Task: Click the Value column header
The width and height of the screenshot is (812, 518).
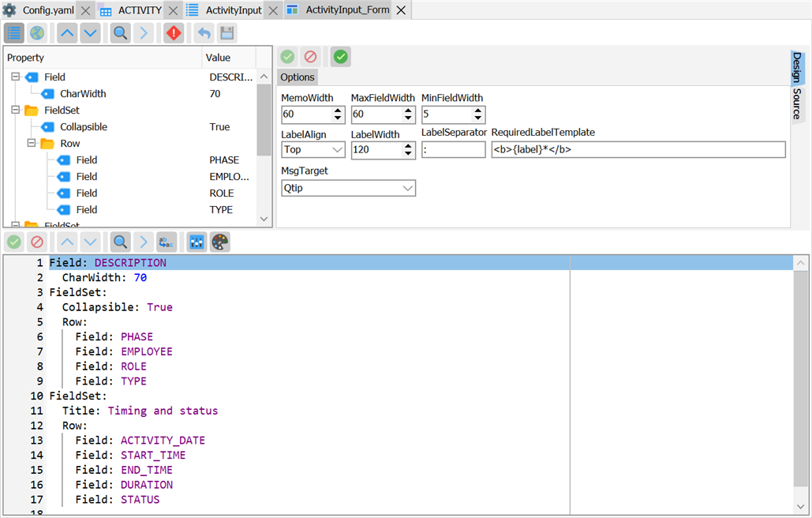Action: (228, 58)
